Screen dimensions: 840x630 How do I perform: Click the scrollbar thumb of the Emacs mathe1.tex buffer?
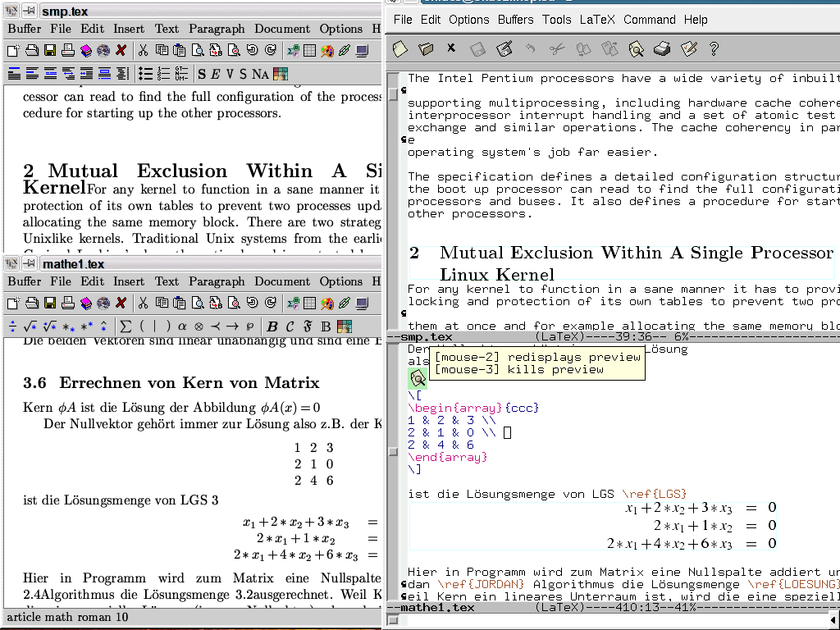(393, 452)
